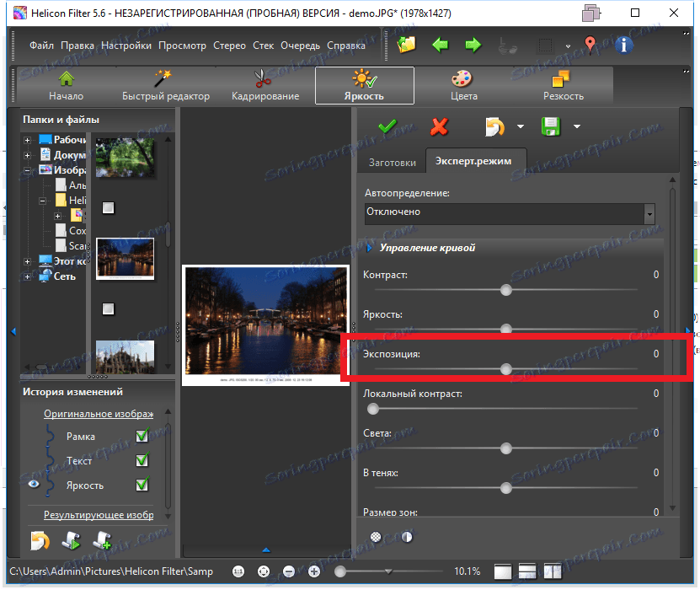Select the night canal image thumbnail
This screenshot has width=700, height=590.
pos(126,257)
